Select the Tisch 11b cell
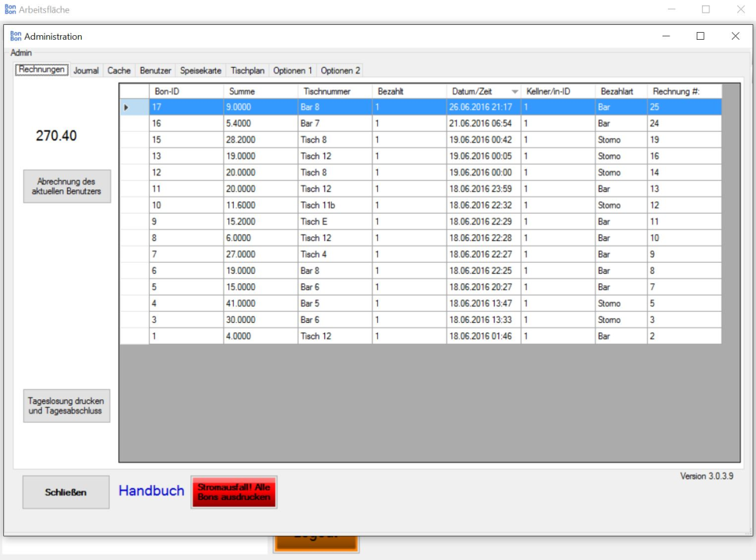Viewport: 756px width, 560px height. click(334, 205)
